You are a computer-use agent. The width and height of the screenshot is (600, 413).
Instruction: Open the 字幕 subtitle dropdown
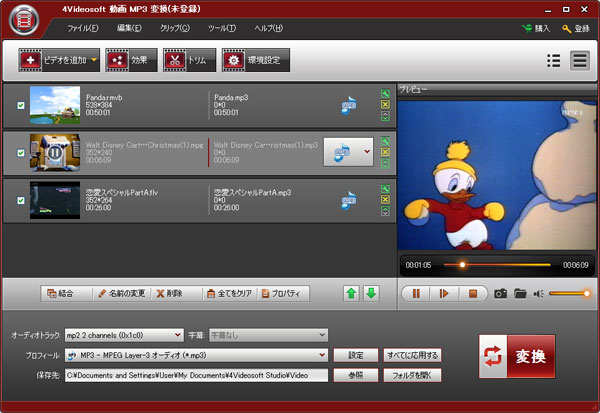268,335
